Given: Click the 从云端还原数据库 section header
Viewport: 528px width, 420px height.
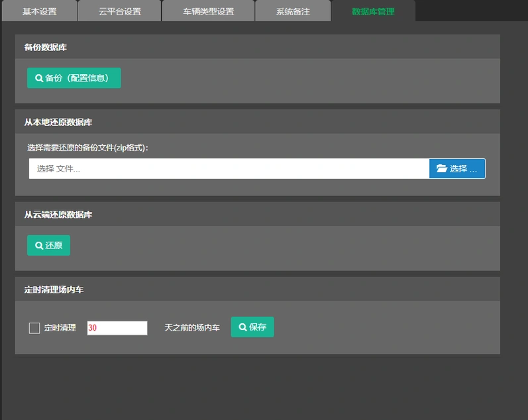Looking at the screenshot, I should pos(258,214).
